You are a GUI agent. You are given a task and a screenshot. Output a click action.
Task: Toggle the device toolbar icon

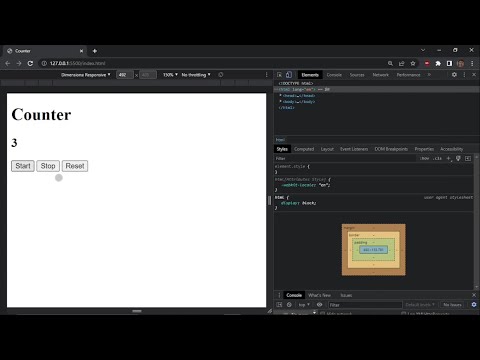click(289, 75)
